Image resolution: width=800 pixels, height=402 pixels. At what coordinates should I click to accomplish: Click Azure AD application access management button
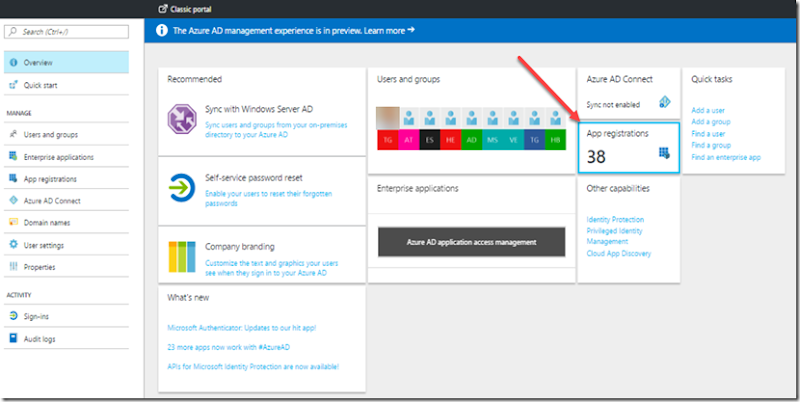[x=471, y=242]
